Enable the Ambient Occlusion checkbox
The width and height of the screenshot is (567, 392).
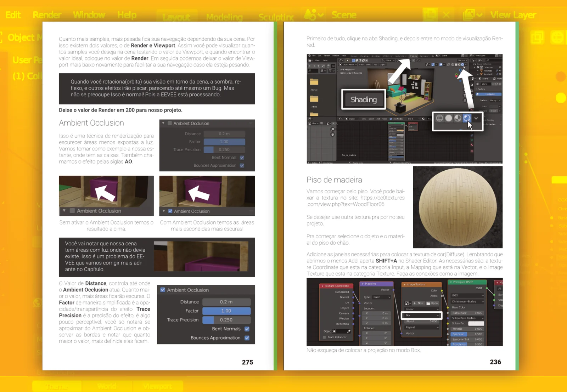(x=162, y=290)
